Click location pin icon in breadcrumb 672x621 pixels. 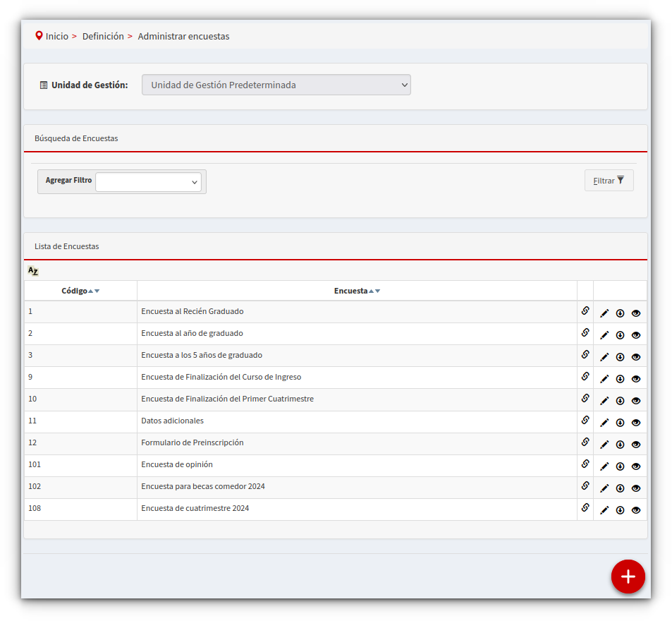pyautogui.click(x=39, y=36)
